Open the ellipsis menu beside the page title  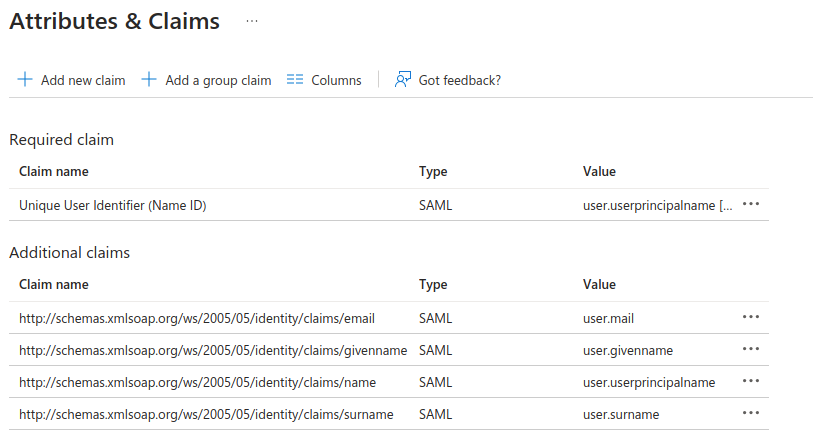(252, 21)
